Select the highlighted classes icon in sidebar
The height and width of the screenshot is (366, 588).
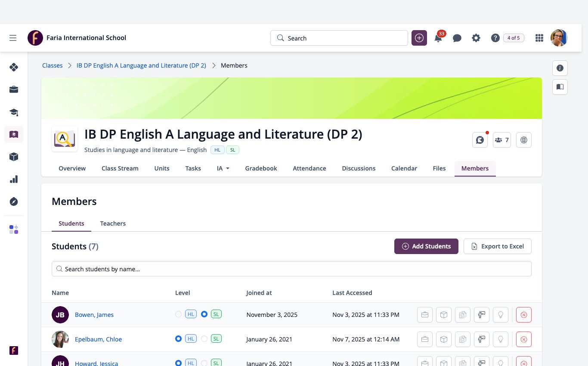[14, 134]
